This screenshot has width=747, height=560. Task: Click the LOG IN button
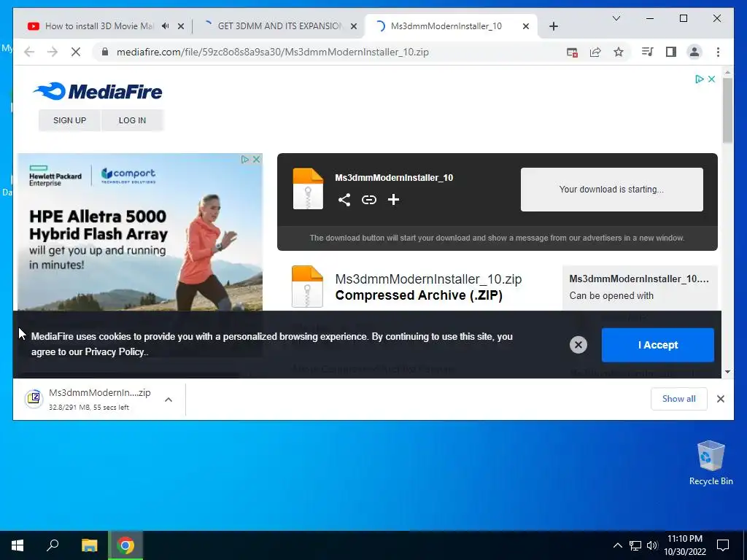pyautogui.click(x=133, y=120)
